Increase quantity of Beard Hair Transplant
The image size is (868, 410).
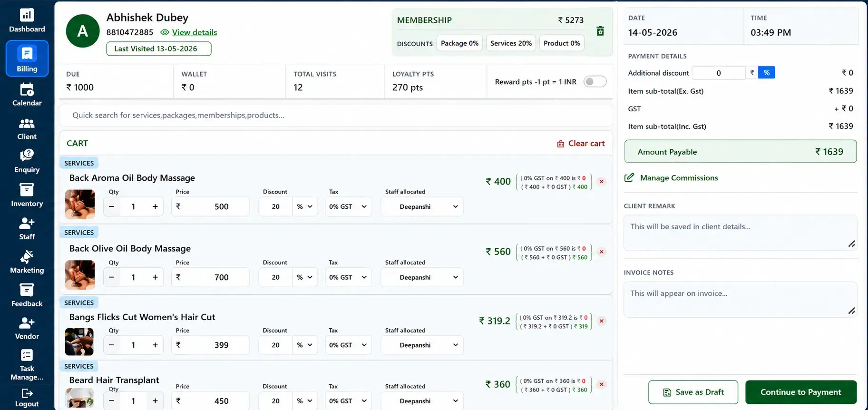[155, 401]
